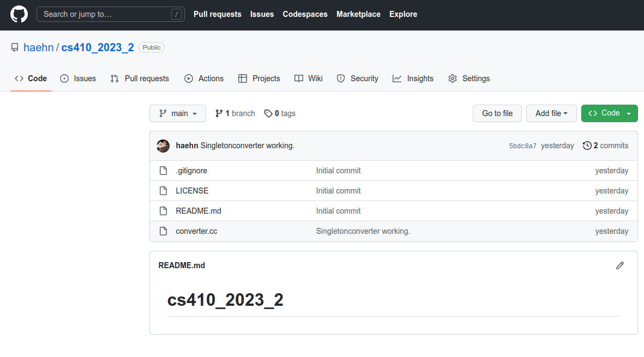
Task: Open the .gitignore file
Action: [191, 171]
